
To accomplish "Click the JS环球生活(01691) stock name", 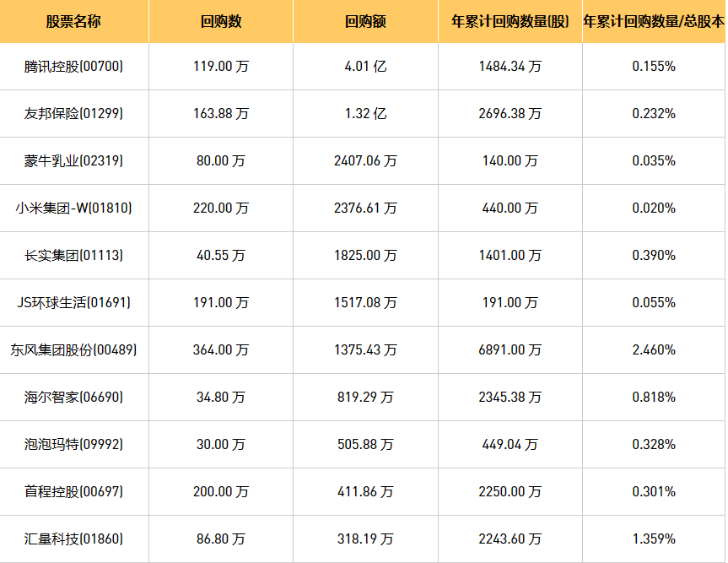I will pyautogui.click(x=74, y=302).
